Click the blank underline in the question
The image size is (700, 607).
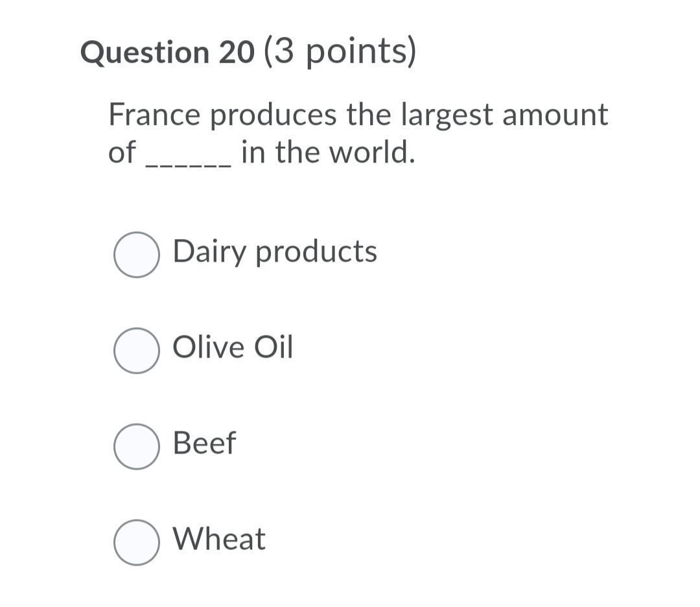pyautogui.click(x=189, y=166)
